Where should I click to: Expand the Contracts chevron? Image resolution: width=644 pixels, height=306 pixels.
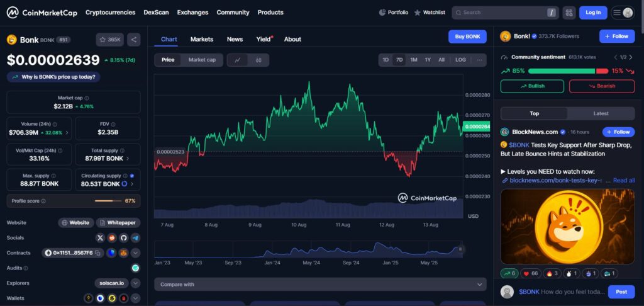pos(136,253)
